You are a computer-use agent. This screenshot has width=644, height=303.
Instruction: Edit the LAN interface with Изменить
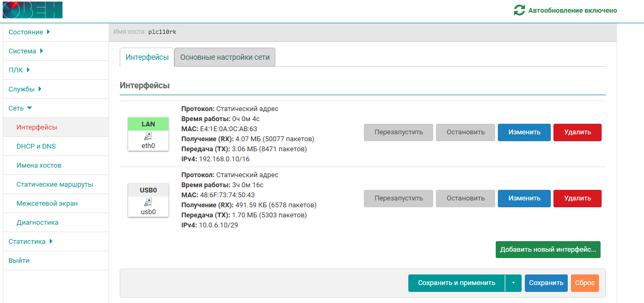pyautogui.click(x=524, y=132)
